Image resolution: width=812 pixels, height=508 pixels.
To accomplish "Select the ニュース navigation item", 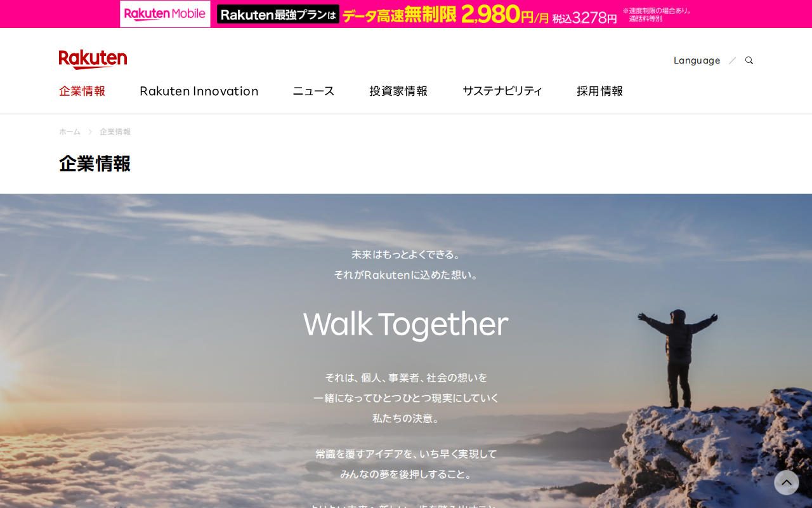I will point(313,91).
